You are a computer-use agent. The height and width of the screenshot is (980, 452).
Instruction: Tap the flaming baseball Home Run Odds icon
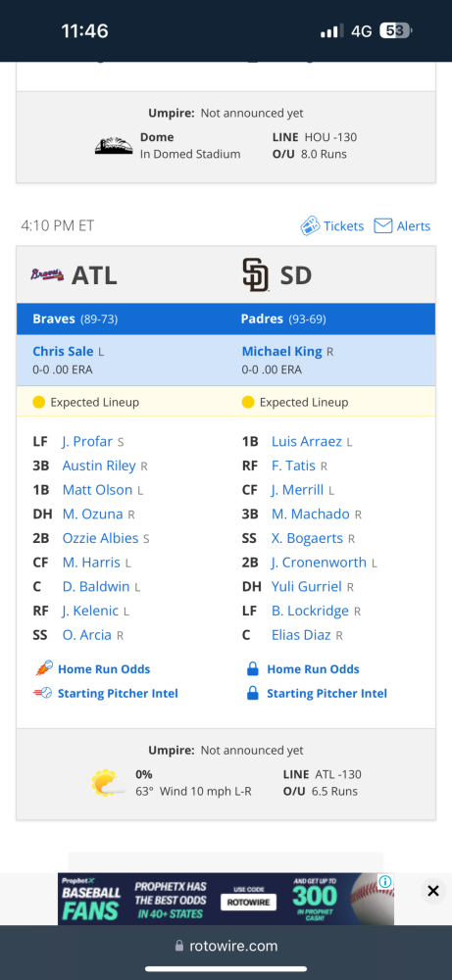coord(43,668)
